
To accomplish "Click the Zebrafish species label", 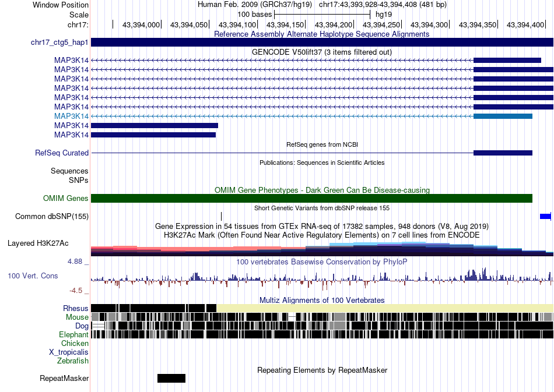I will (x=73, y=361).
